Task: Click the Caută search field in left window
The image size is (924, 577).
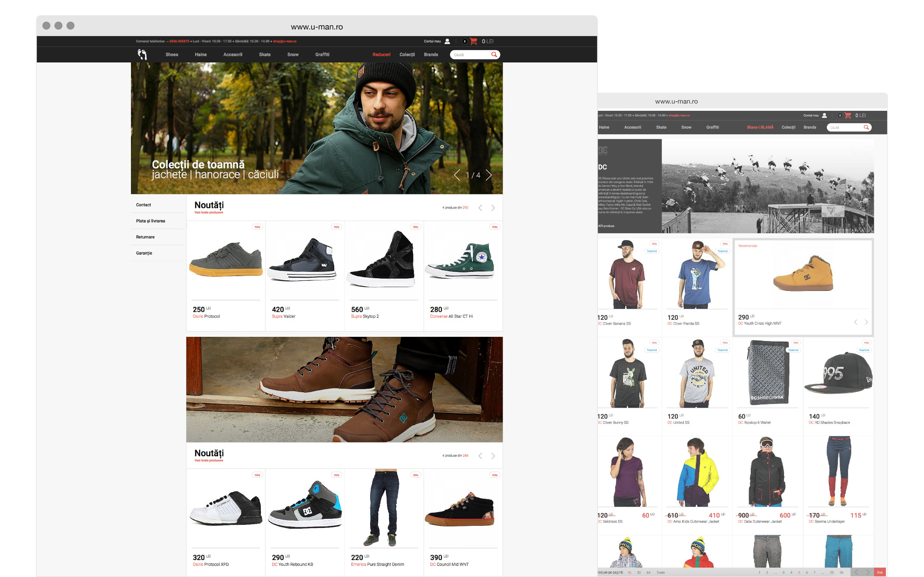Action: point(470,54)
